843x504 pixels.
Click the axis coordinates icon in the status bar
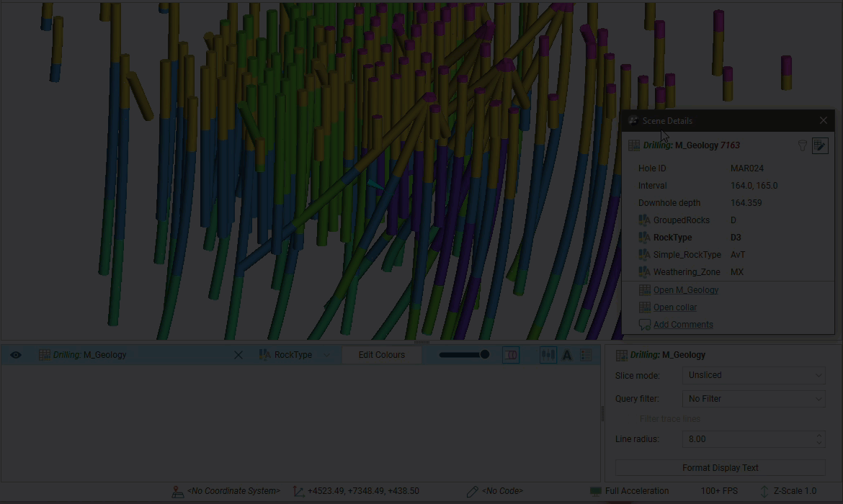298,491
